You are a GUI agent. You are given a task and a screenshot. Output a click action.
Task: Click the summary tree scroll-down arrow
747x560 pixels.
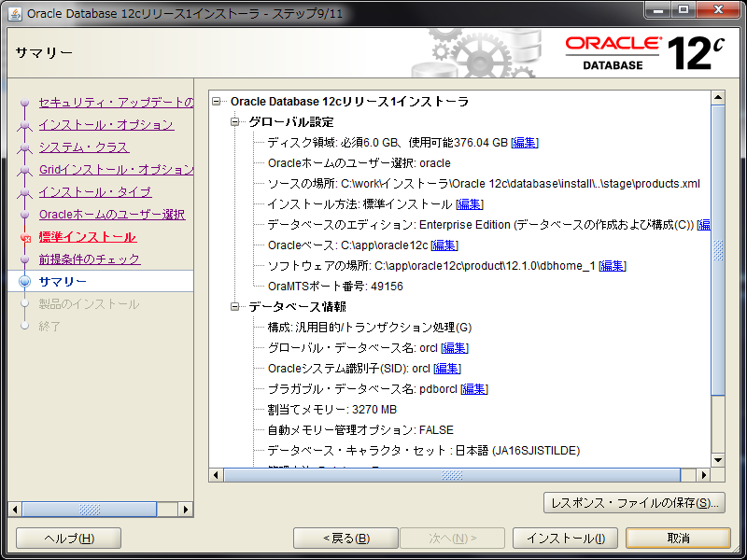(718, 460)
